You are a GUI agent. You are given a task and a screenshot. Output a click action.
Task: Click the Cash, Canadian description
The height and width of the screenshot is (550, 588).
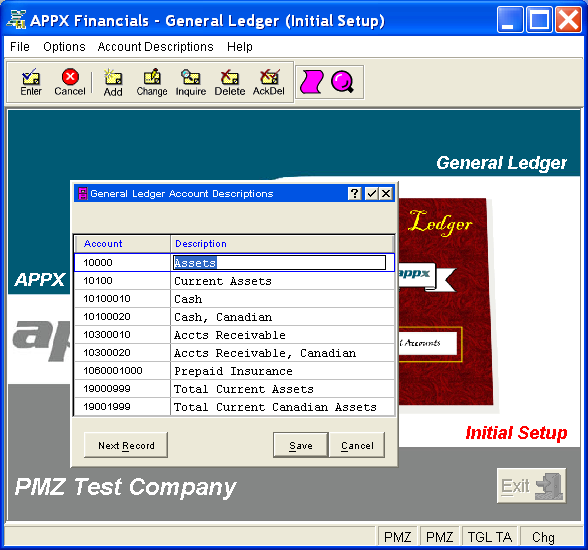[223, 317]
